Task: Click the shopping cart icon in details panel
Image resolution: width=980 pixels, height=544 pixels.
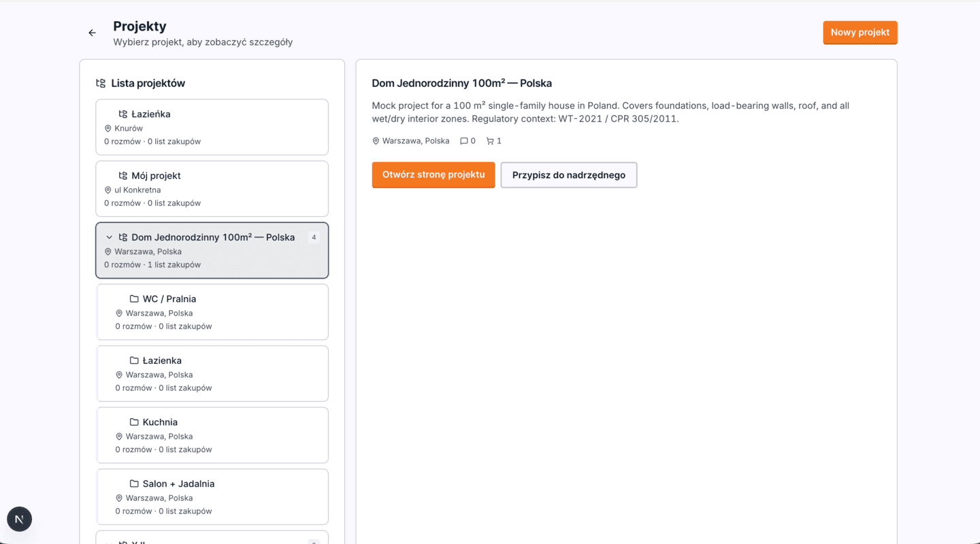Action: click(x=490, y=141)
